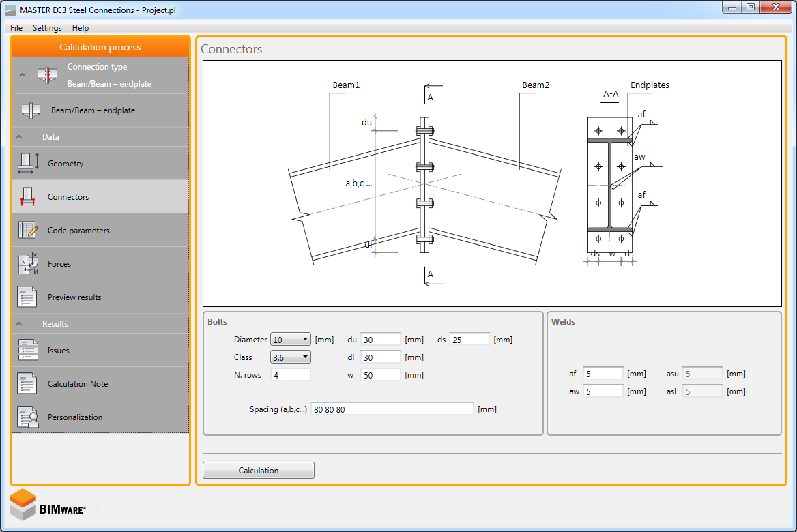
Task: Click the Forces diagram icon
Action: pyautogui.click(x=28, y=264)
